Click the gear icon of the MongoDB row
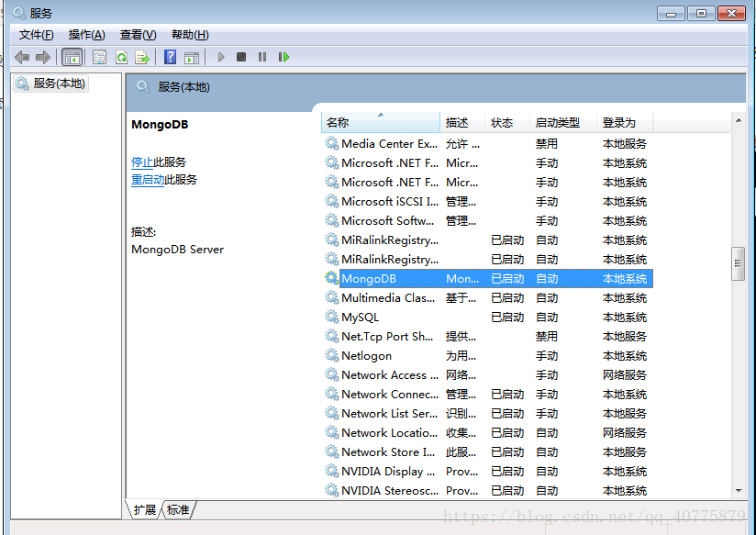The height and width of the screenshot is (535, 756). point(332,278)
